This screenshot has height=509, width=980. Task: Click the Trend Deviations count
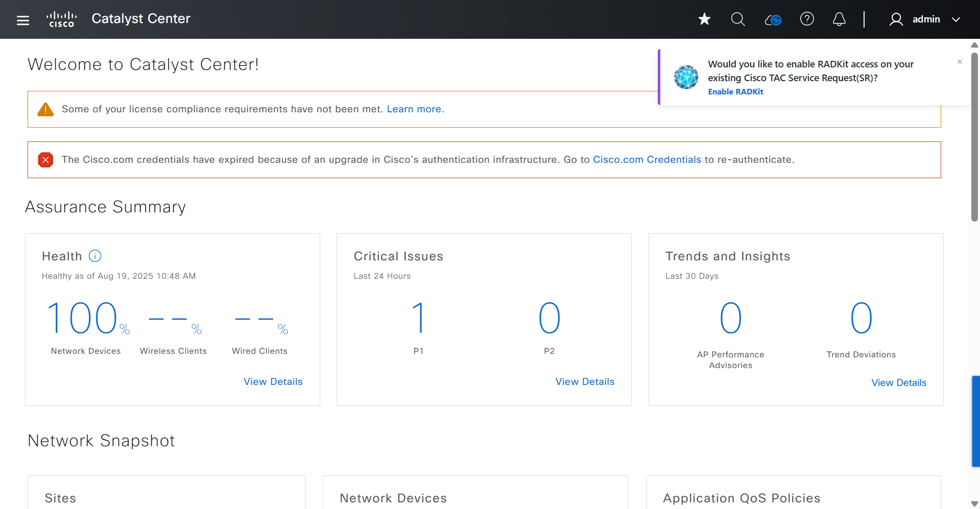[862, 318]
